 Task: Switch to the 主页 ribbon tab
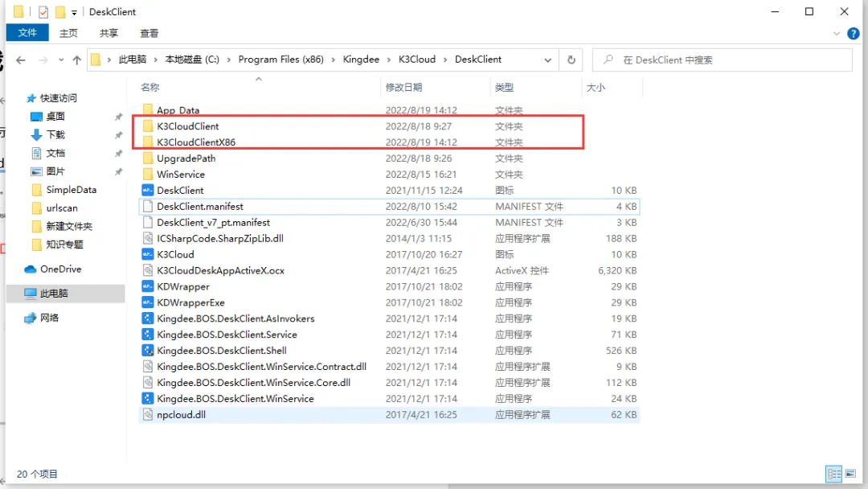click(x=68, y=33)
